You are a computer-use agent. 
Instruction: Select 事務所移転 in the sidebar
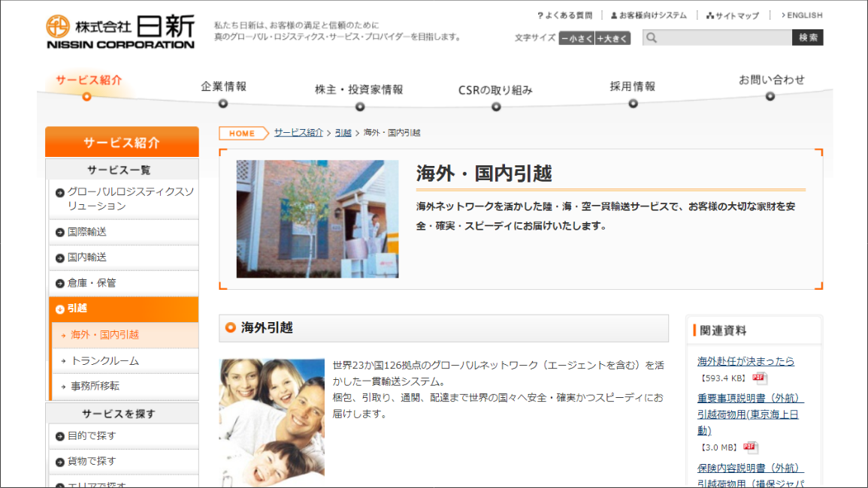(125, 386)
